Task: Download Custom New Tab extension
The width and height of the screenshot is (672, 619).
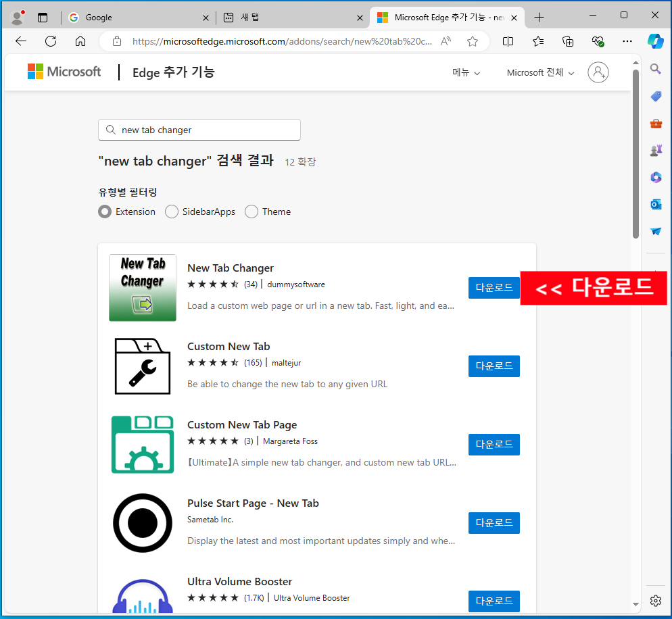Action: tap(494, 366)
